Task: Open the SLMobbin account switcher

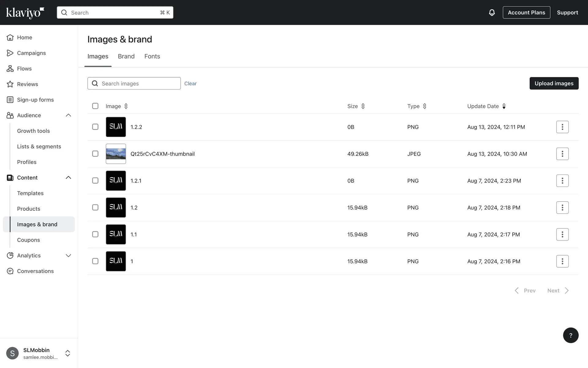Action: click(x=68, y=353)
